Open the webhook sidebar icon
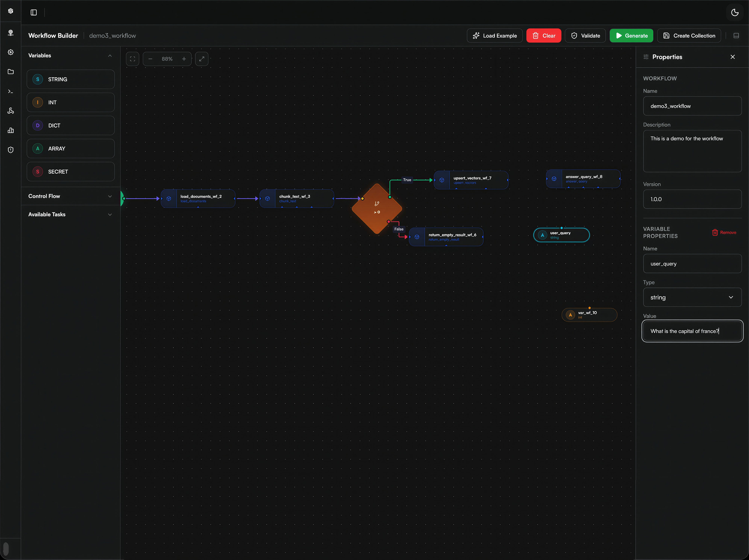Viewport: 749px width, 560px height. [10, 111]
